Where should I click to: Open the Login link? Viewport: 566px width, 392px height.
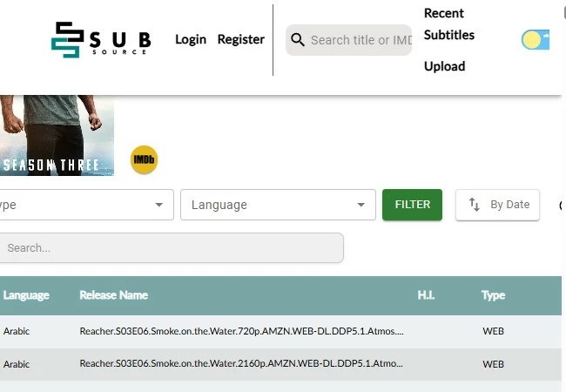(x=191, y=39)
